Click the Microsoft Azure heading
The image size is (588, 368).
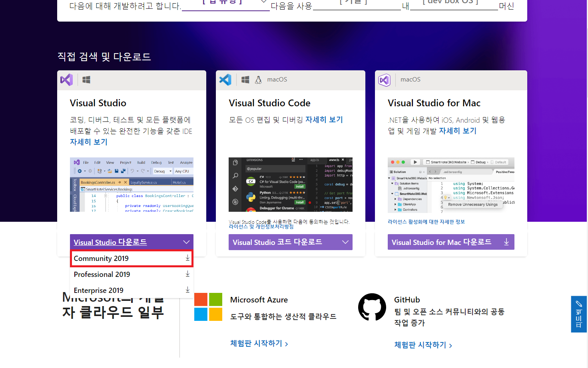click(259, 300)
